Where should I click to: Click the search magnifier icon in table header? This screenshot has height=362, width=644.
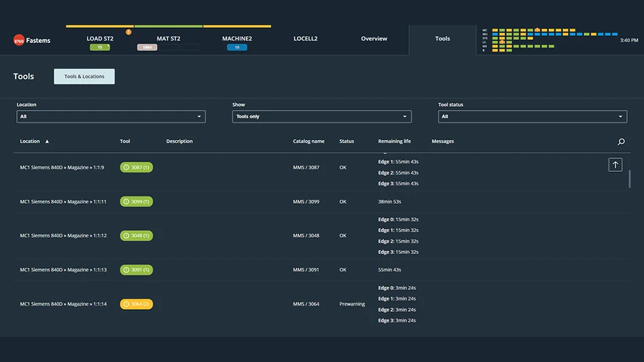click(x=621, y=142)
